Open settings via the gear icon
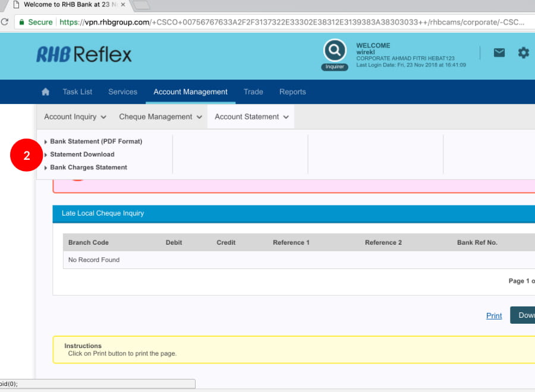The width and height of the screenshot is (535, 392). coord(523,52)
